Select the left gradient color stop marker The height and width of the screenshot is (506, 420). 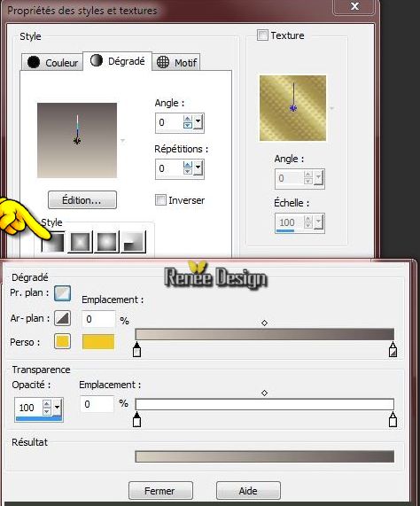pyautogui.click(x=136, y=349)
